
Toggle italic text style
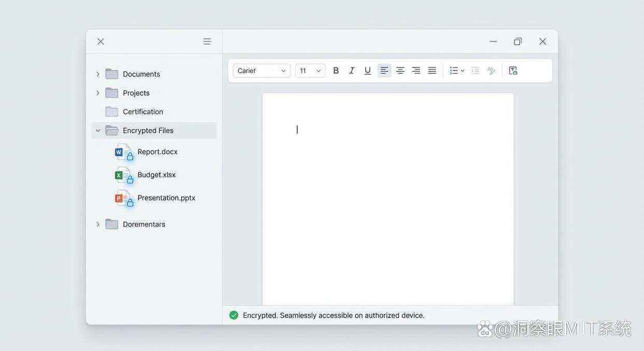coord(352,71)
